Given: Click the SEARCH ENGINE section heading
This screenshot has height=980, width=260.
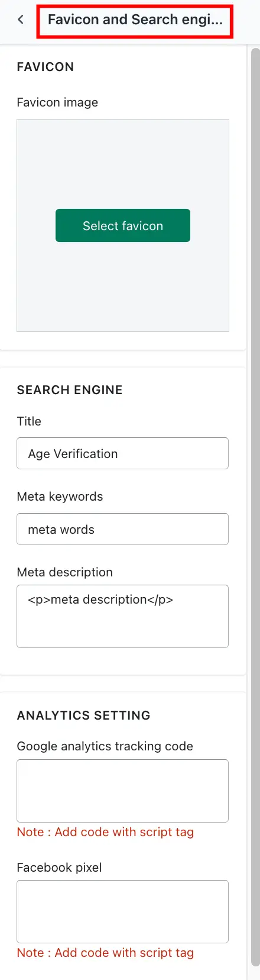Looking at the screenshot, I should (70, 390).
